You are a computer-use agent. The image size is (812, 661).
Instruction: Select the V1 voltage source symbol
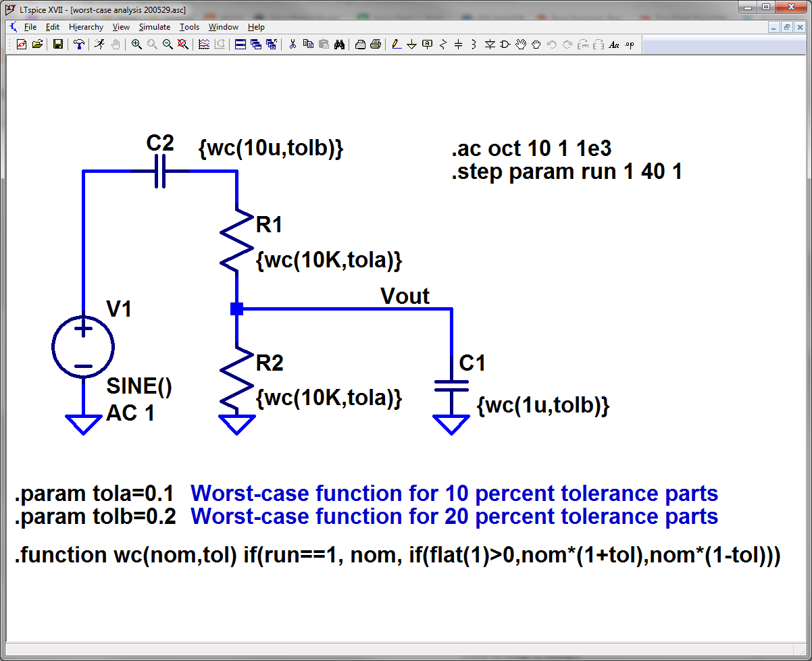tap(82, 346)
